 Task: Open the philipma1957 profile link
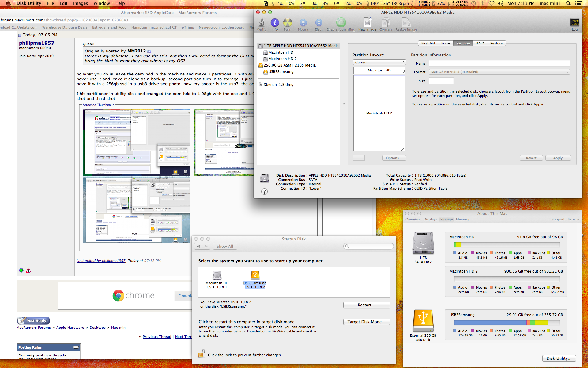[x=36, y=43]
